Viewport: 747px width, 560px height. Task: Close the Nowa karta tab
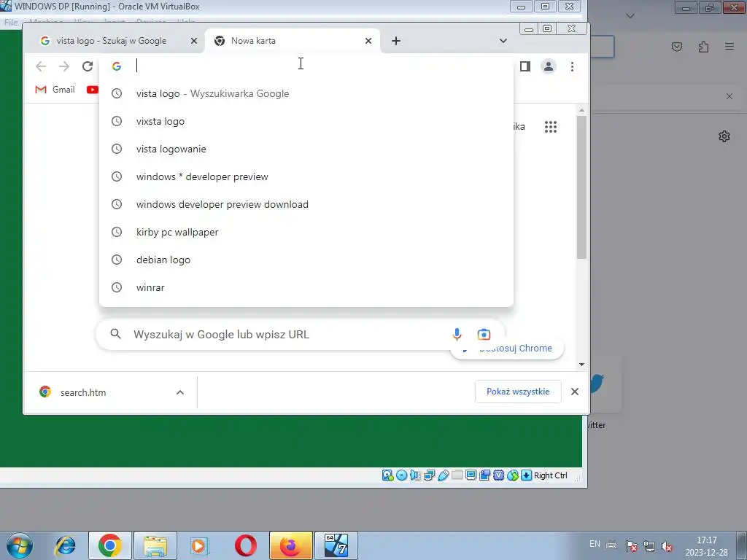[368, 41]
